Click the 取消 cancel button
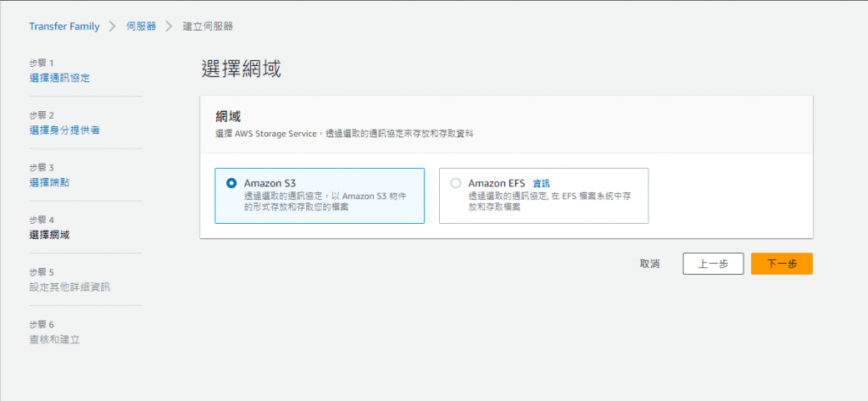 point(649,265)
